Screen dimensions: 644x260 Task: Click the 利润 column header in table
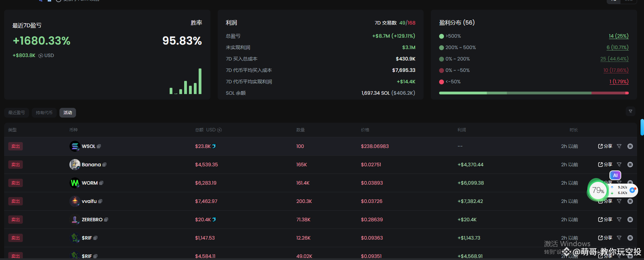462,130
